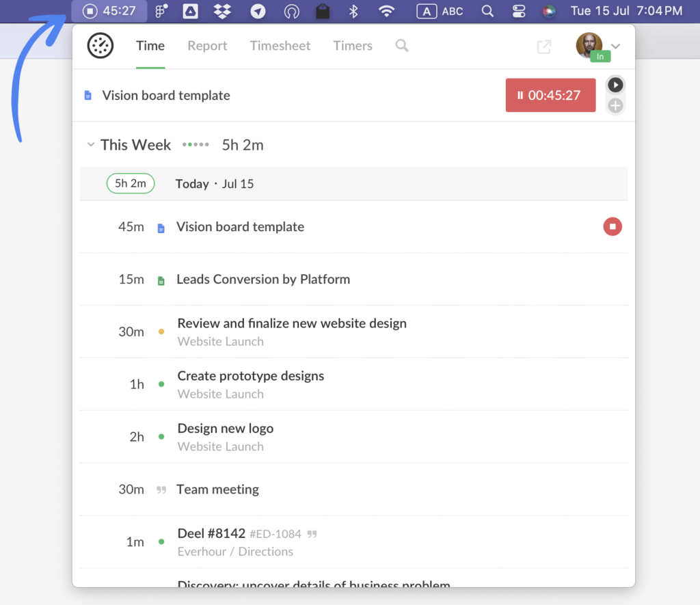Viewport: 700px width, 605px height.
Task: Switch to the Timesheet tab
Action: pos(280,46)
